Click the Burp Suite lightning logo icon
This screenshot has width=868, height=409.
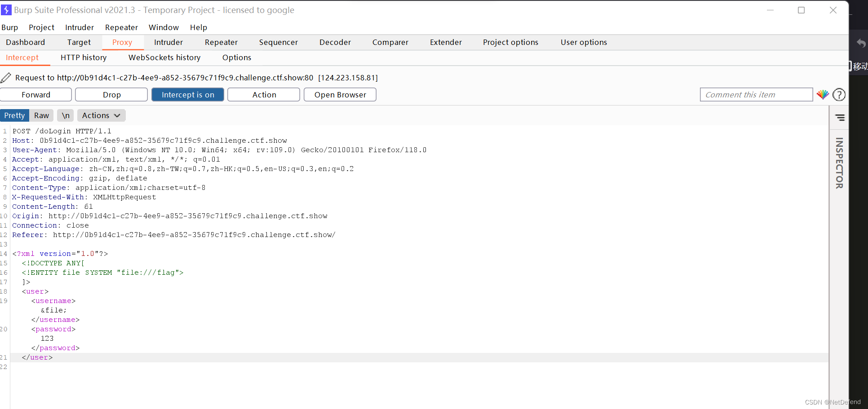(6, 10)
